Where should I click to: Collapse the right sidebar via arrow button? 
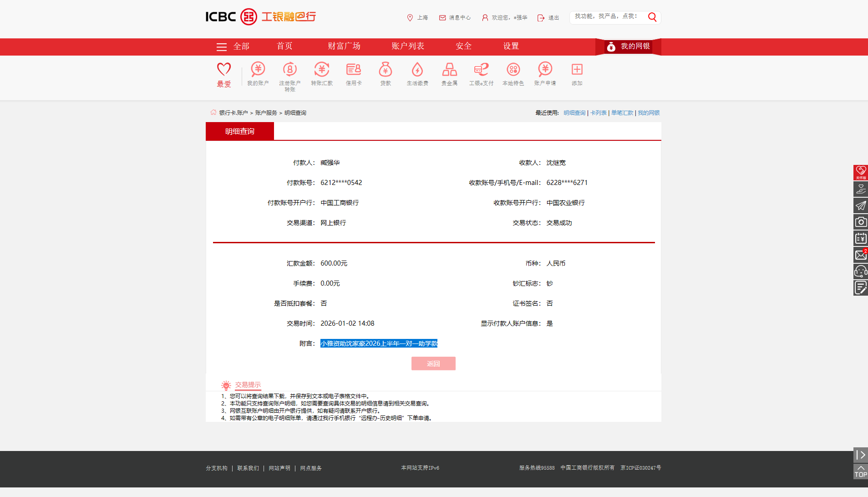pyautogui.click(x=860, y=455)
